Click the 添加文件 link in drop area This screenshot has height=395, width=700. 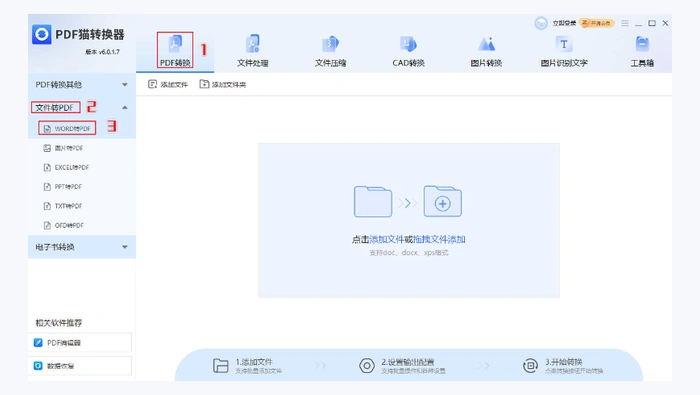pyautogui.click(x=387, y=240)
